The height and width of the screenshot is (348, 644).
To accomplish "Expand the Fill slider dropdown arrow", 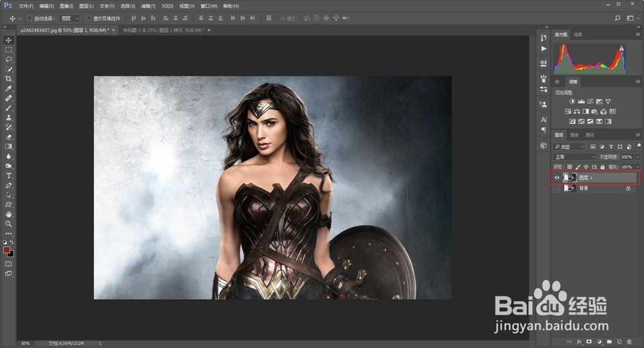I will coord(638,167).
